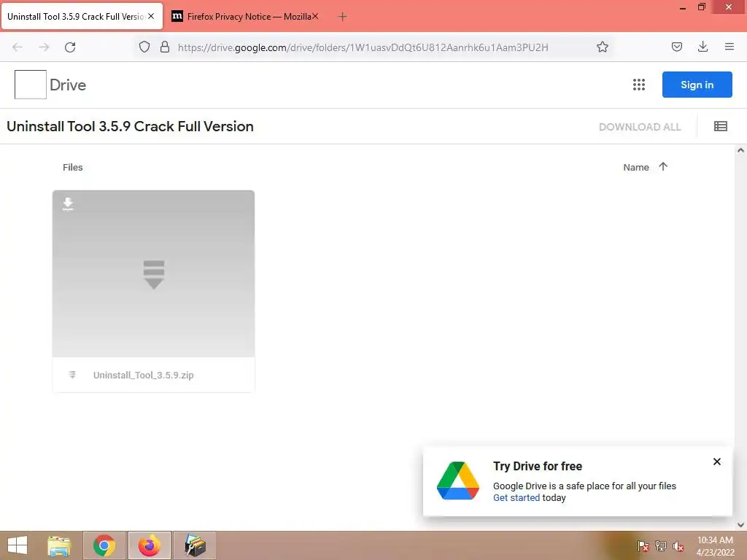
Task: Open File Explorer from the taskbar
Action: [59, 545]
